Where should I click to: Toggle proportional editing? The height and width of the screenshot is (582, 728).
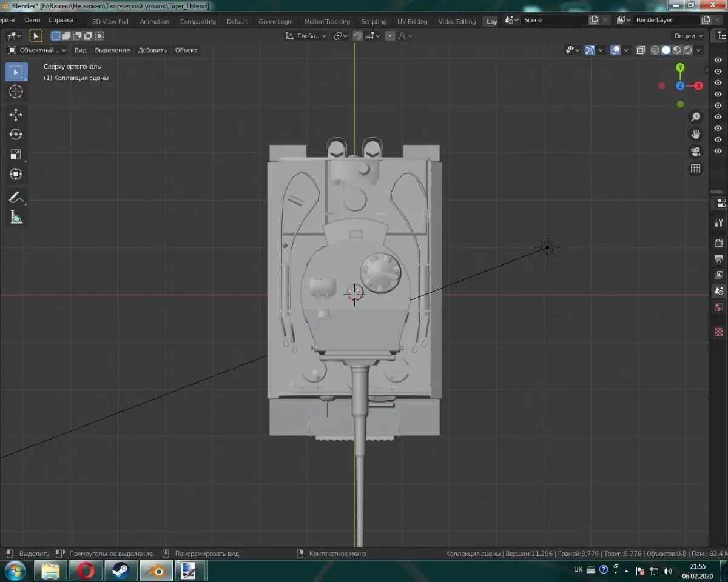click(x=390, y=36)
